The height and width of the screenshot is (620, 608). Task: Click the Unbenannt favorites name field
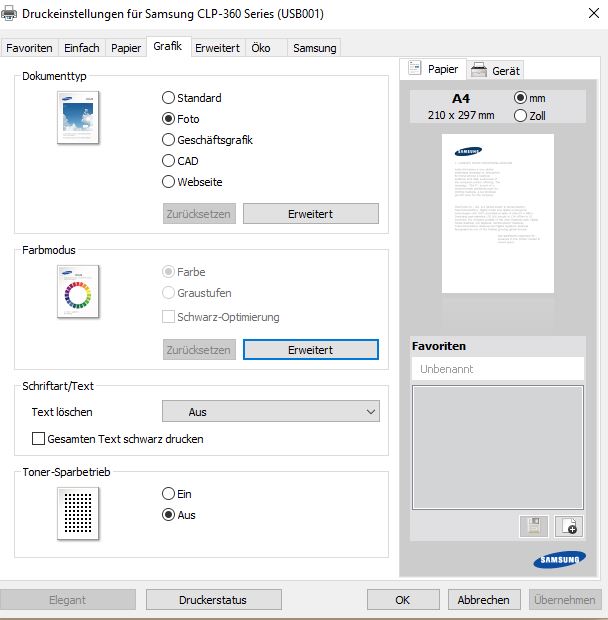[x=498, y=369]
